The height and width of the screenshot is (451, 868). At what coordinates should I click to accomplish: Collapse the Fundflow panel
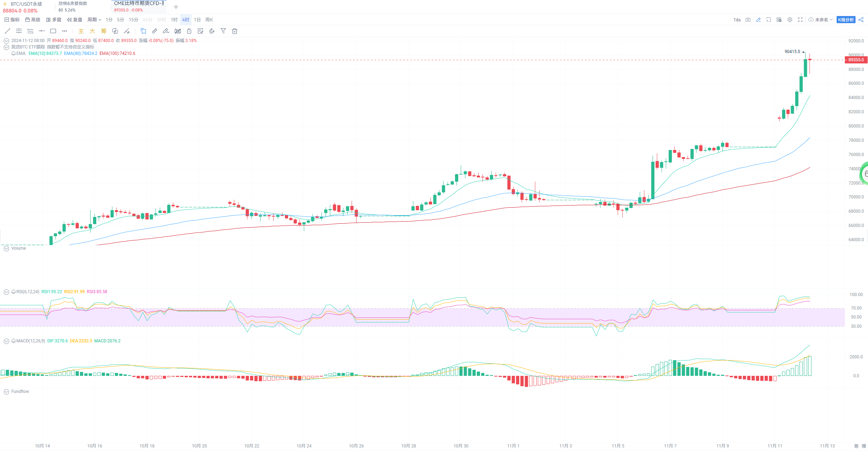[6, 392]
